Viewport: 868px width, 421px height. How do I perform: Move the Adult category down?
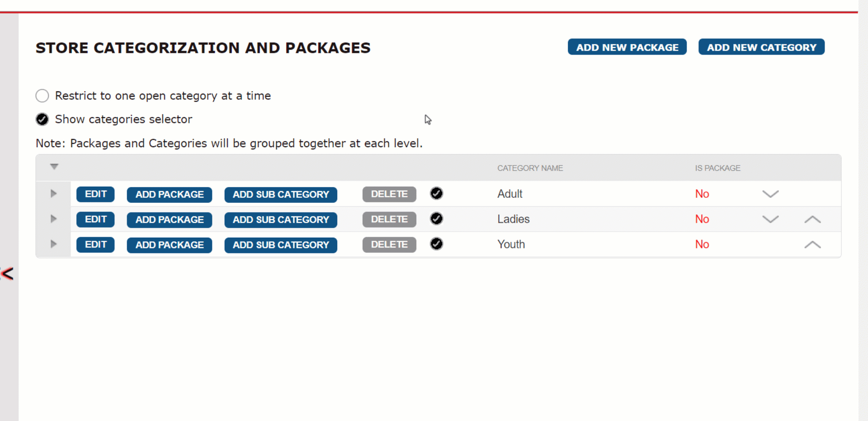770,194
